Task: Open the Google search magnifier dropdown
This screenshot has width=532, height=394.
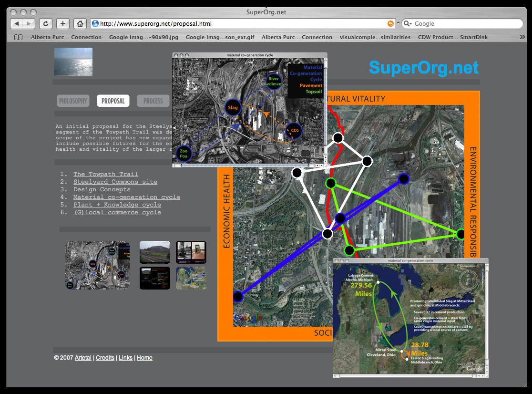Action: [x=408, y=23]
